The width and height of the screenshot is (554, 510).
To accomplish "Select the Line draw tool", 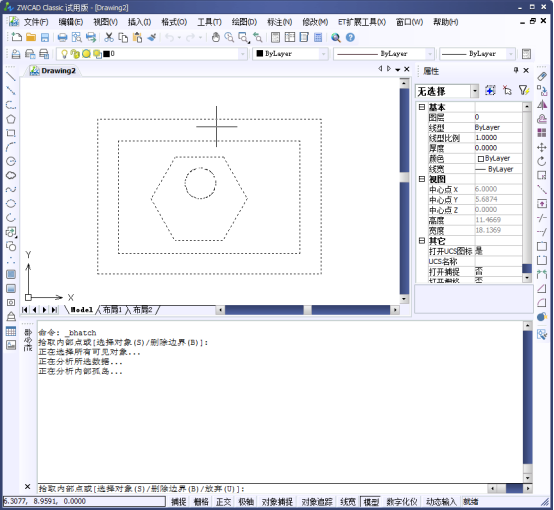I will (x=11, y=77).
